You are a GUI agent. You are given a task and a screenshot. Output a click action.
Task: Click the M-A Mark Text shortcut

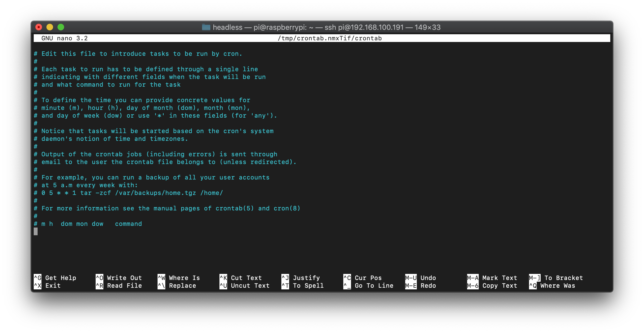click(x=492, y=278)
